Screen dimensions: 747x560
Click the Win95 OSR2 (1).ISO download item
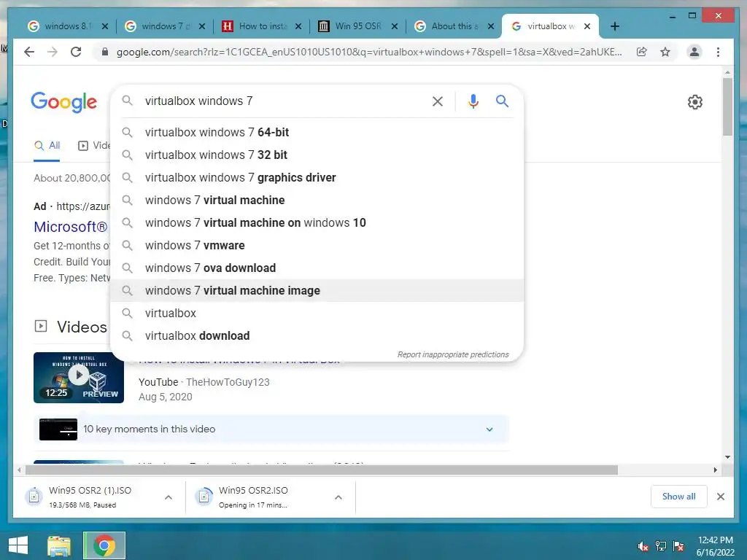click(x=90, y=497)
